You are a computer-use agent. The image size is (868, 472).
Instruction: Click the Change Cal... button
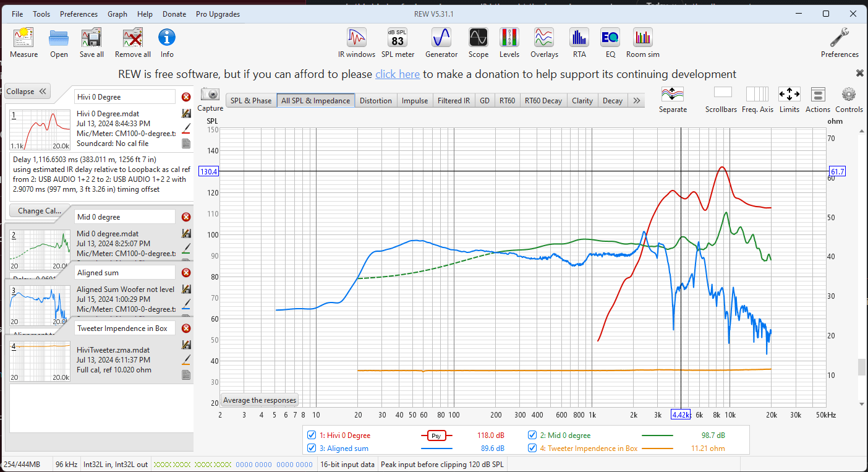click(40, 210)
